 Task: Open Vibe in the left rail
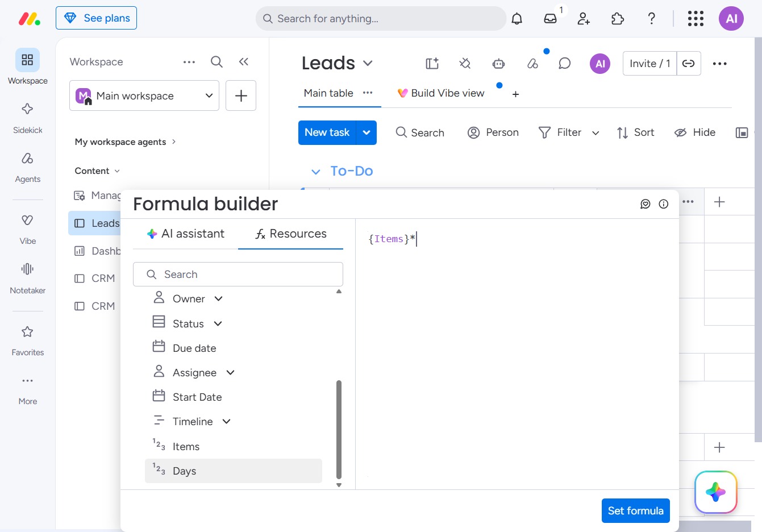(x=27, y=229)
